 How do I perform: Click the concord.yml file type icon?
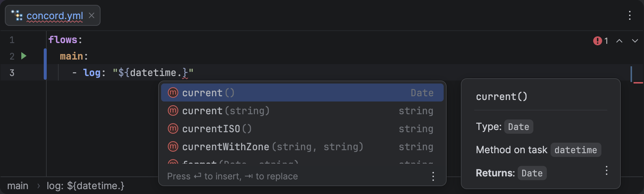[17, 15]
